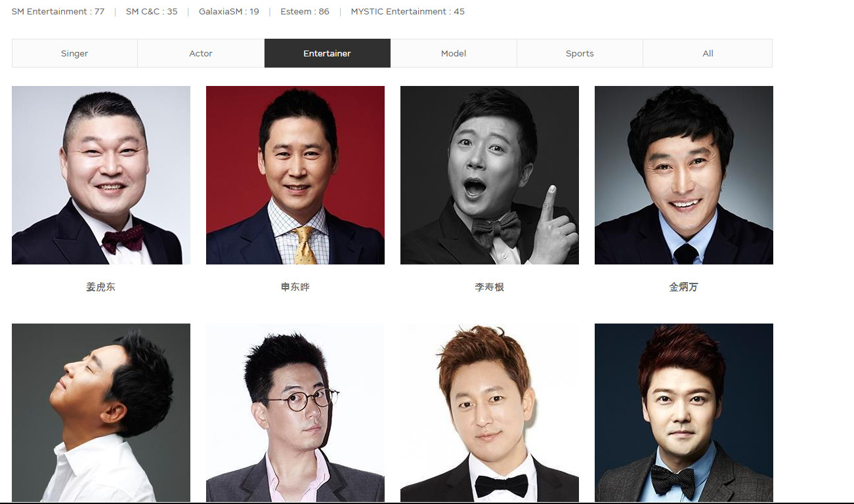
Task: Go to the Sports tab
Action: [580, 53]
